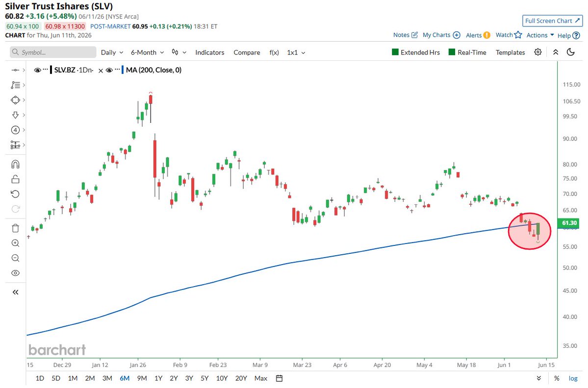Viewport: 588px width, 388px height.
Task: Open the Fibonacci and text list tool
Action: point(15,85)
